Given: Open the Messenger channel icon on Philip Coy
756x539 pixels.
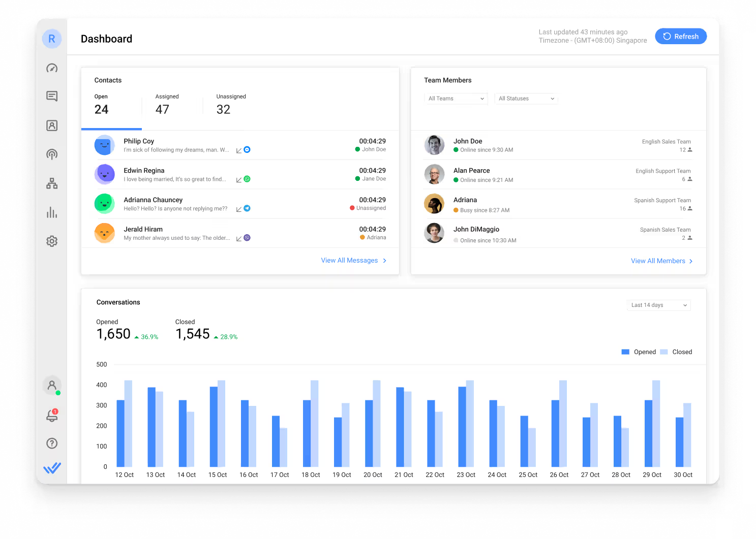Looking at the screenshot, I should pyautogui.click(x=247, y=149).
